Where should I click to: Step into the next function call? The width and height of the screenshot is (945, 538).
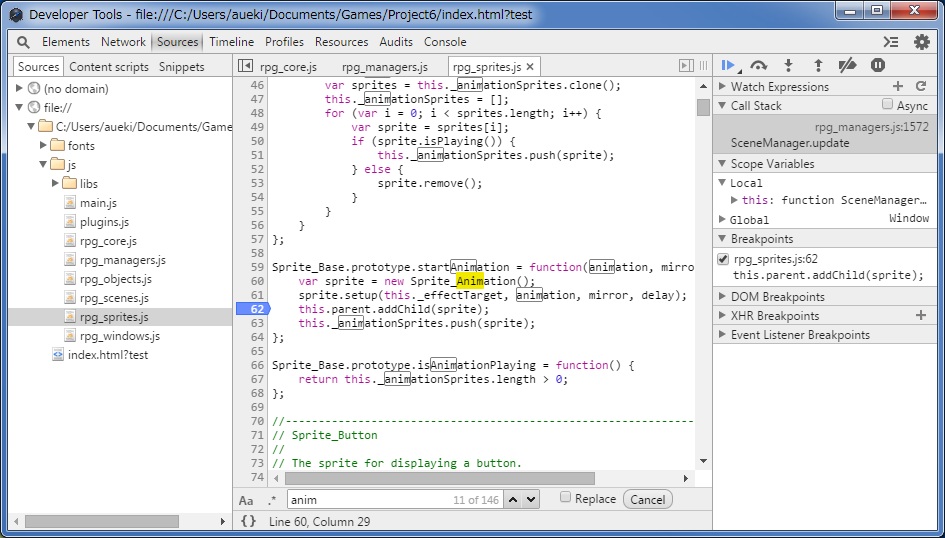(x=788, y=66)
